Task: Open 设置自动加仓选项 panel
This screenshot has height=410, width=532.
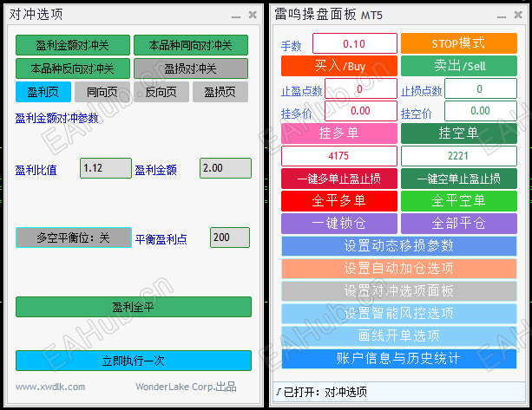Action: pyautogui.click(x=399, y=269)
